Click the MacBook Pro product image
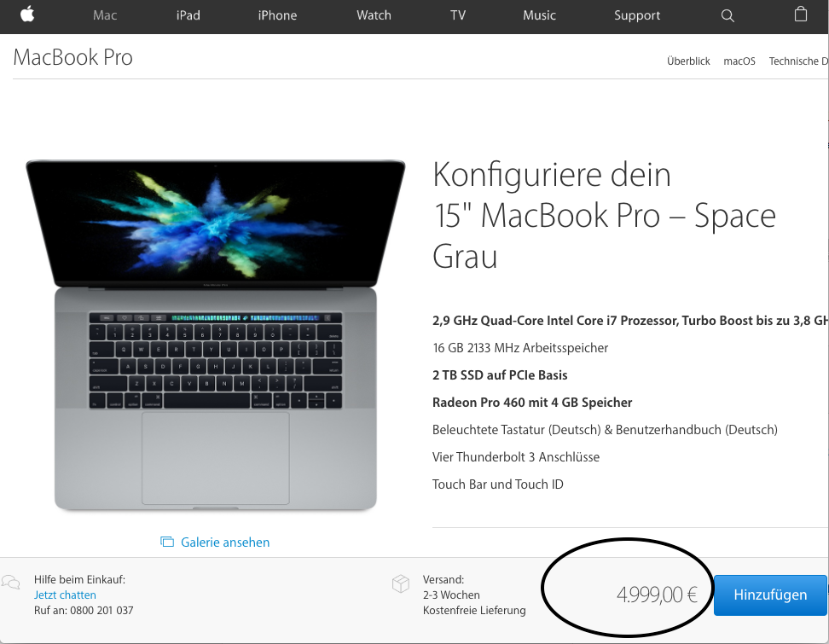Image resolution: width=829 pixels, height=644 pixels. pos(216,335)
